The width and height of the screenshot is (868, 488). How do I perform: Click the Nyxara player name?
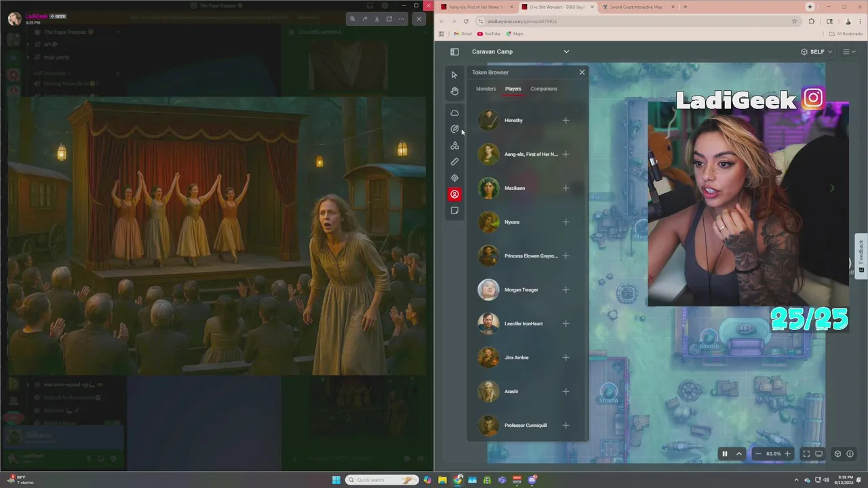coord(512,222)
